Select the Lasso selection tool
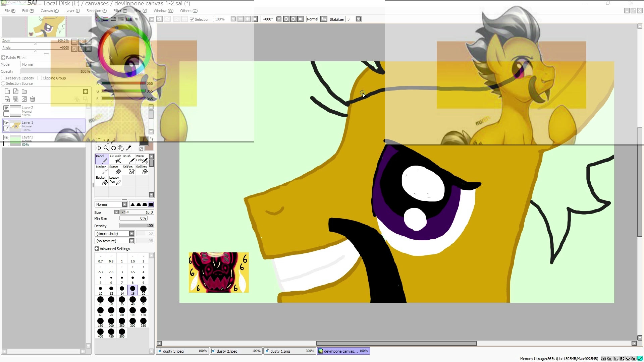The width and height of the screenshot is (644, 362). click(106, 140)
